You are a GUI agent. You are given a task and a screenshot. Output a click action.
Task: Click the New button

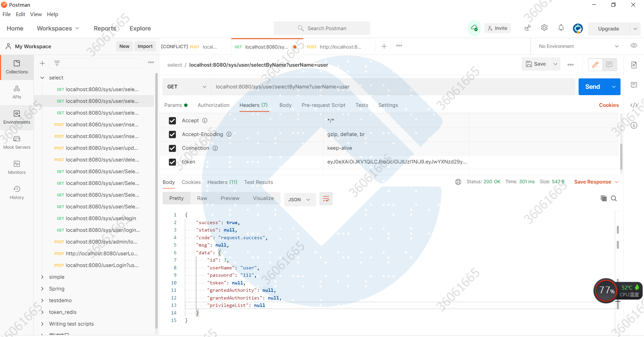click(x=124, y=46)
